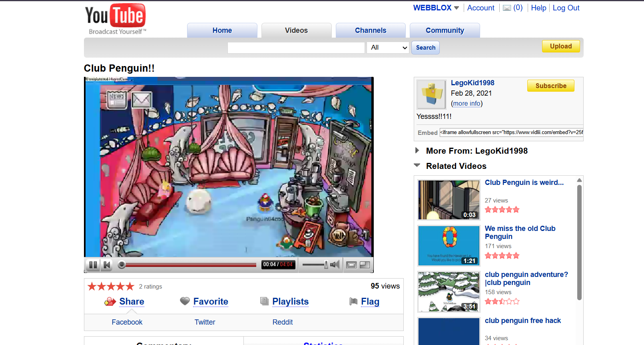Click the related videos scrollbar
The width and height of the screenshot is (644, 345).
(579, 242)
